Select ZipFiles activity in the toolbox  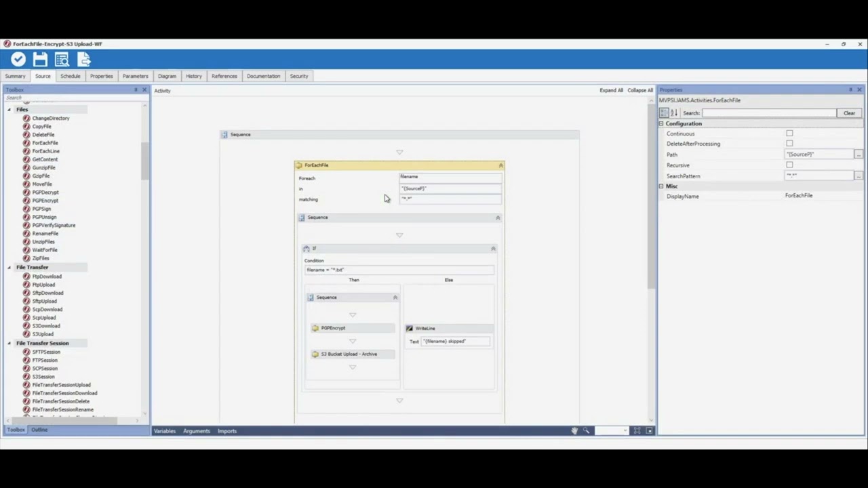pyautogui.click(x=41, y=258)
